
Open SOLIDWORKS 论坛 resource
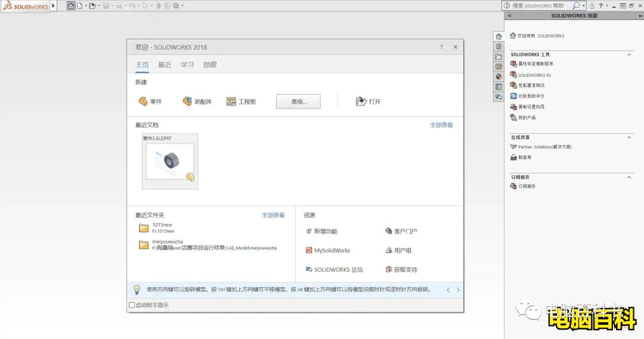point(335,270)
